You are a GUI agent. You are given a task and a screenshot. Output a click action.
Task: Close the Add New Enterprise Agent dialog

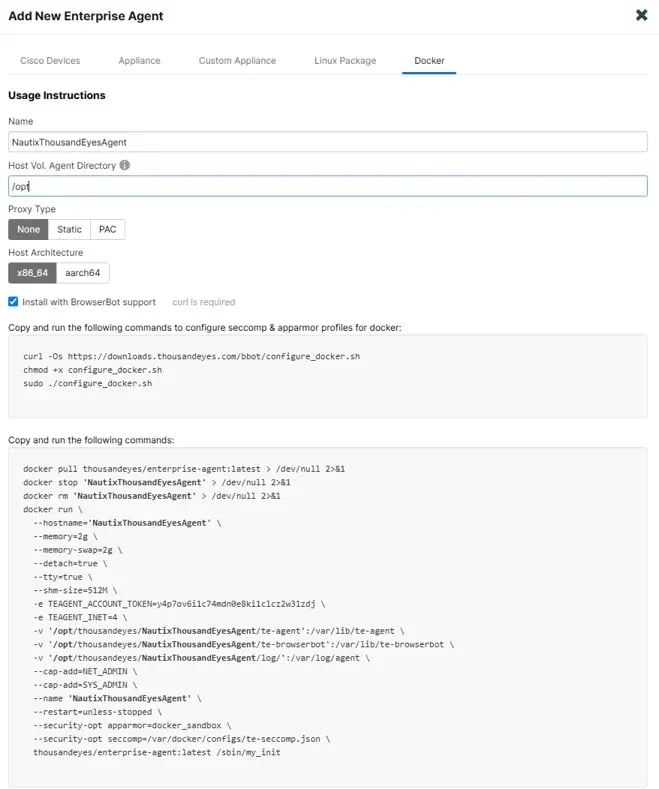(641, 15)
